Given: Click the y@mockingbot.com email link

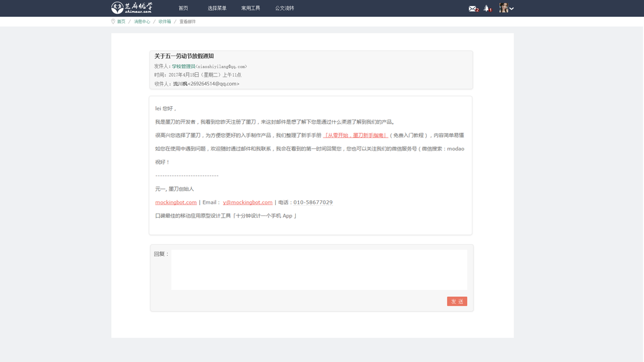Looking at the screenshot, I should pos(247,202).
